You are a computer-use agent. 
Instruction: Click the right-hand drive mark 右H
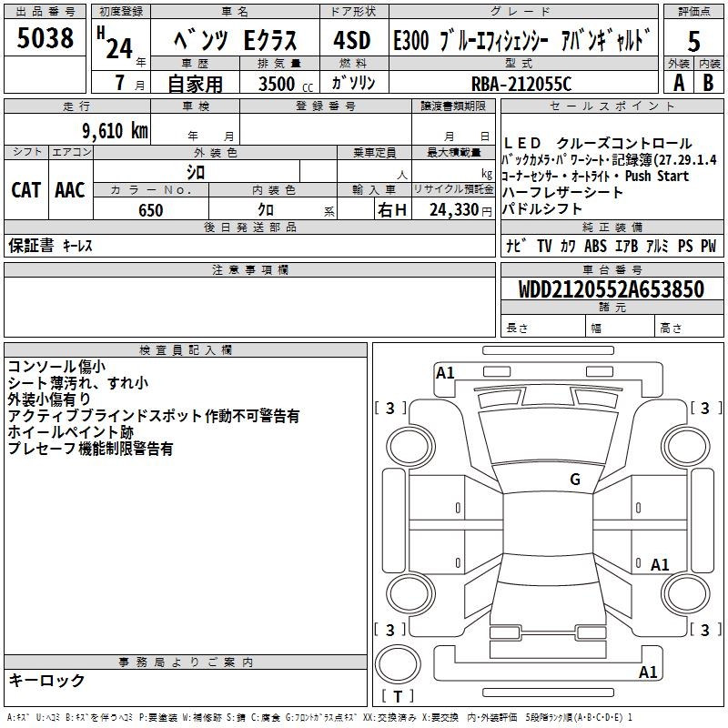(x=392, y=210)
